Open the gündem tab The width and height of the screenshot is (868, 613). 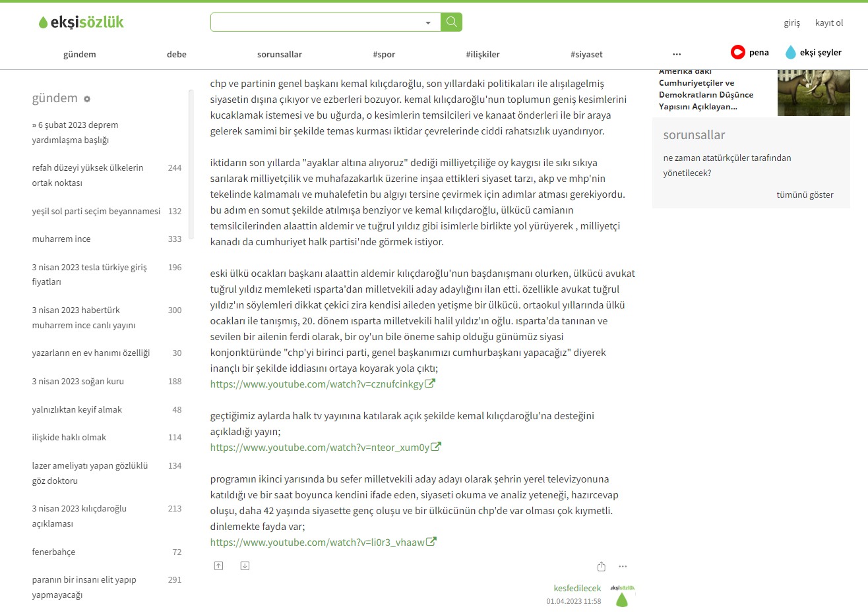click(x=80, y=54)
